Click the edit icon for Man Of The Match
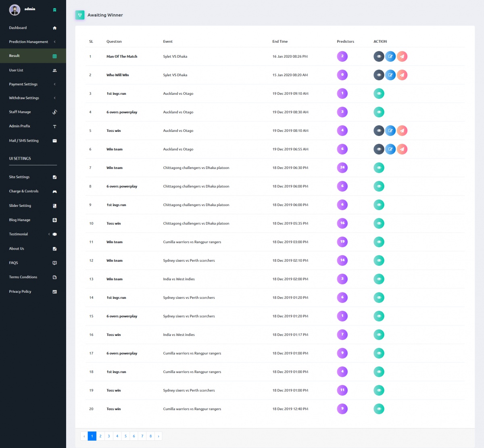This screenshot has height=448, width=484. [x=390, y=56]
